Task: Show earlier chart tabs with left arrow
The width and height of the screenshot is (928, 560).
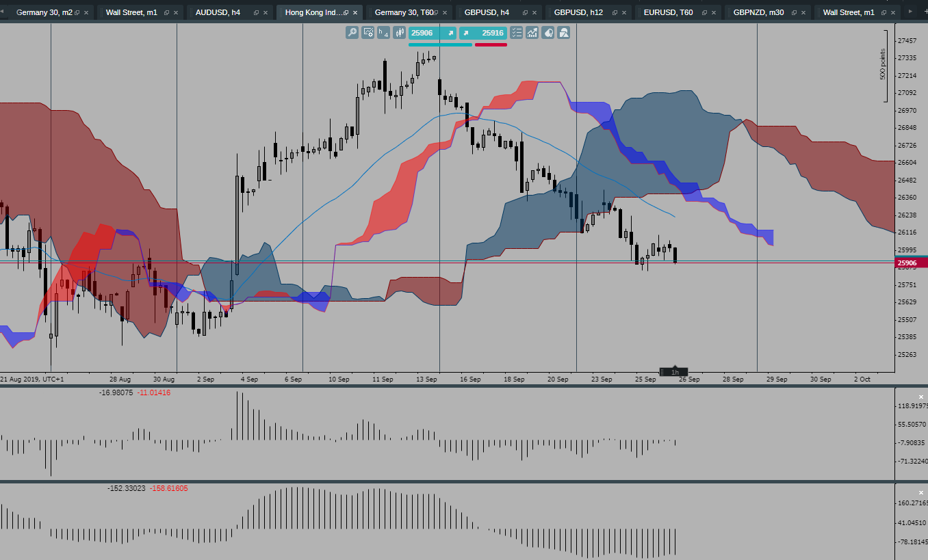Action: click(3, 12)
